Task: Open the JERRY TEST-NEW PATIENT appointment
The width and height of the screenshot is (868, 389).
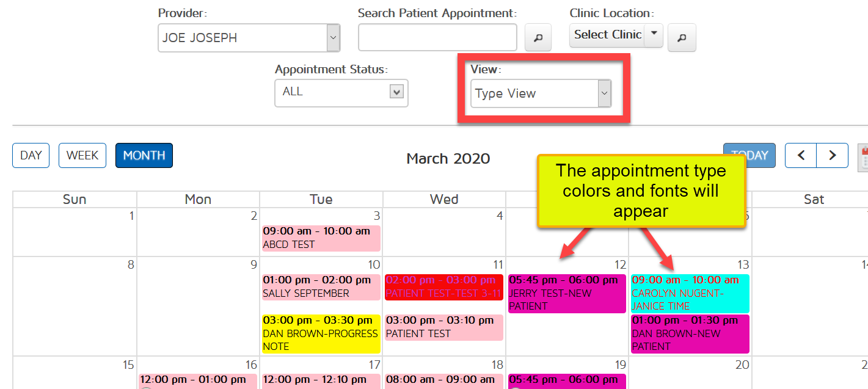Action: coord(566,293)
